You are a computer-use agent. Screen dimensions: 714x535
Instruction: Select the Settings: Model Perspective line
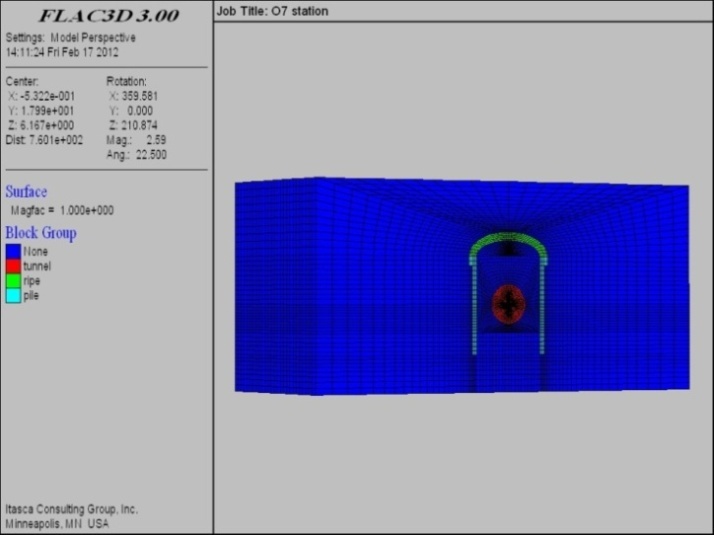tap(70, 37)
